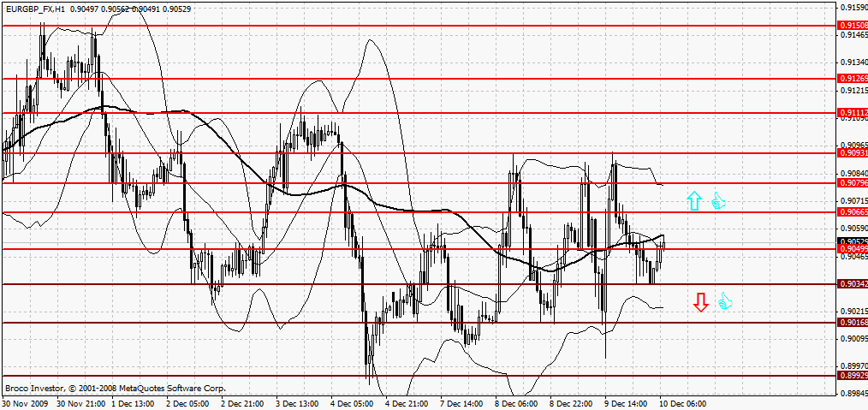Click the 2 Dec 05:00 time label

tap(187, 404)
